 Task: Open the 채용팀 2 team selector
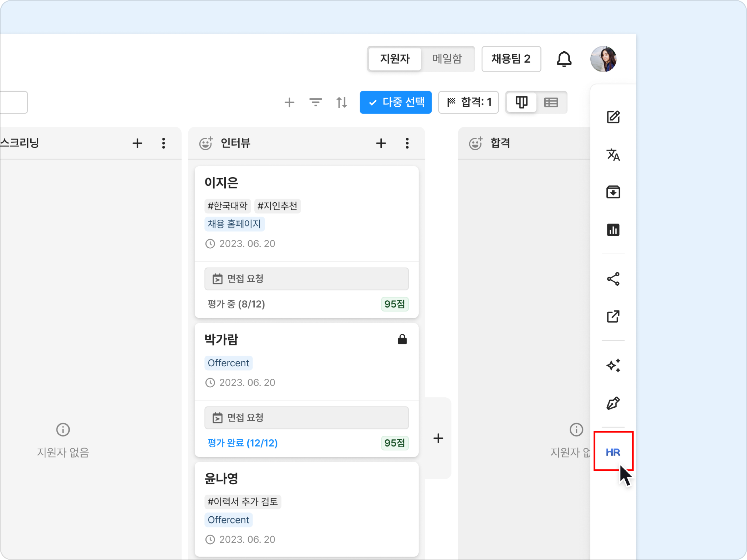[511, 59]
